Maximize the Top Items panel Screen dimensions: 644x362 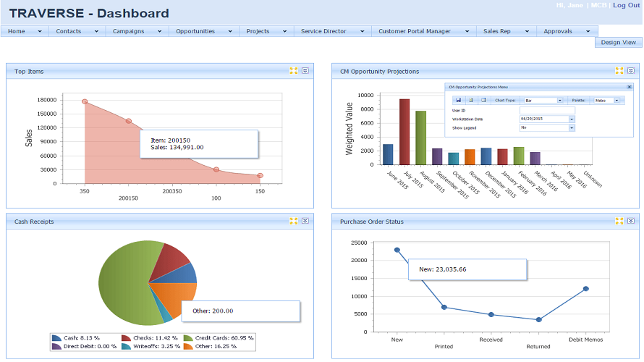point(294,71)
